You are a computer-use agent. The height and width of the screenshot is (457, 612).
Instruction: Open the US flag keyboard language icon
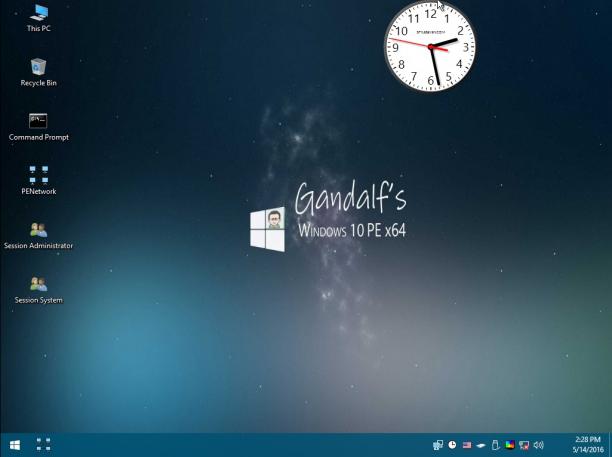pyautogui.click(x=467, y=445)
